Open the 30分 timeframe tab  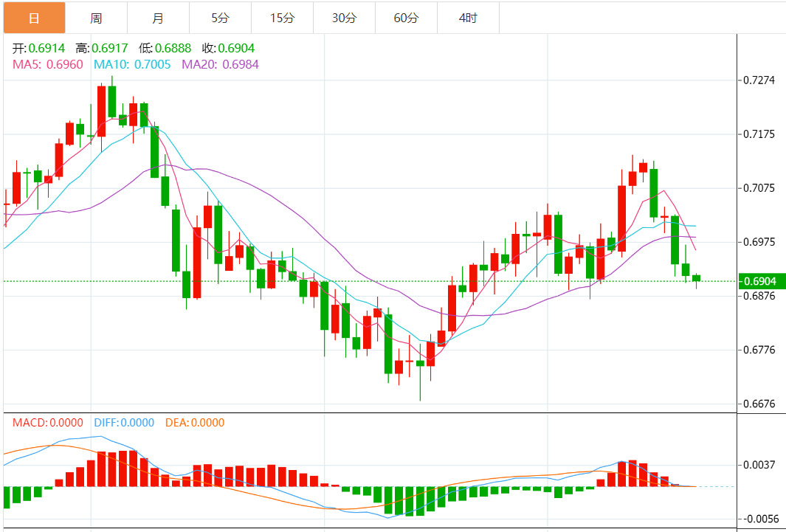pyautogui.click(x=345, y=18)
